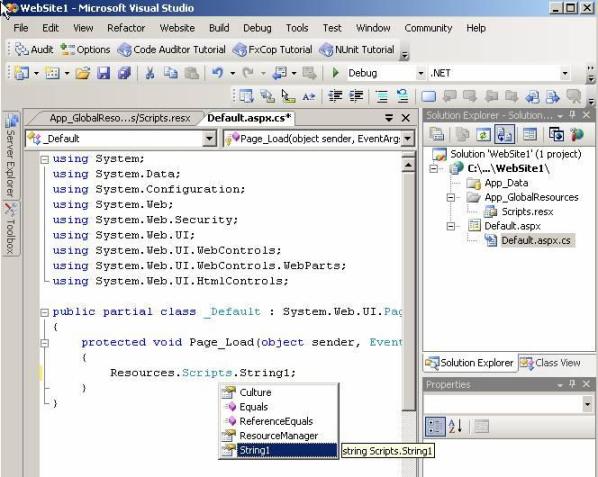The height and width of the screenshot is (477, 598).
Task: Collapse the Page_Load method region
Action: pos(45,343)
